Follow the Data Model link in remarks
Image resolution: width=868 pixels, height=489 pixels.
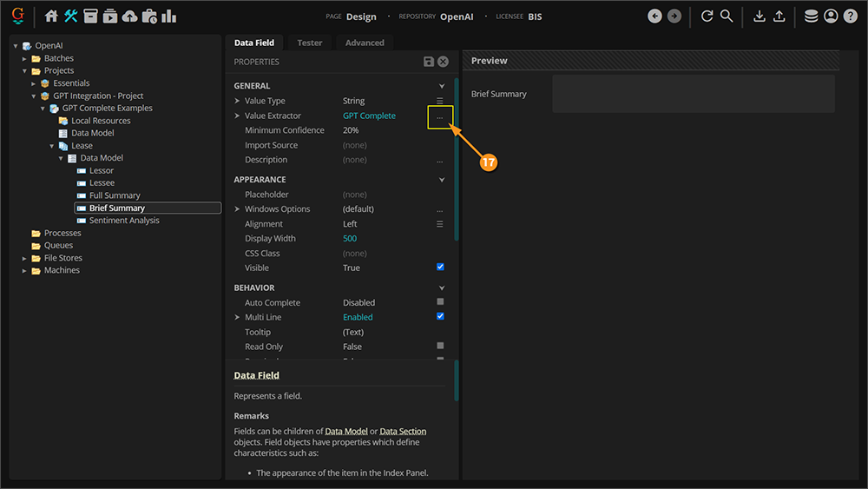[x=345, y=432]
